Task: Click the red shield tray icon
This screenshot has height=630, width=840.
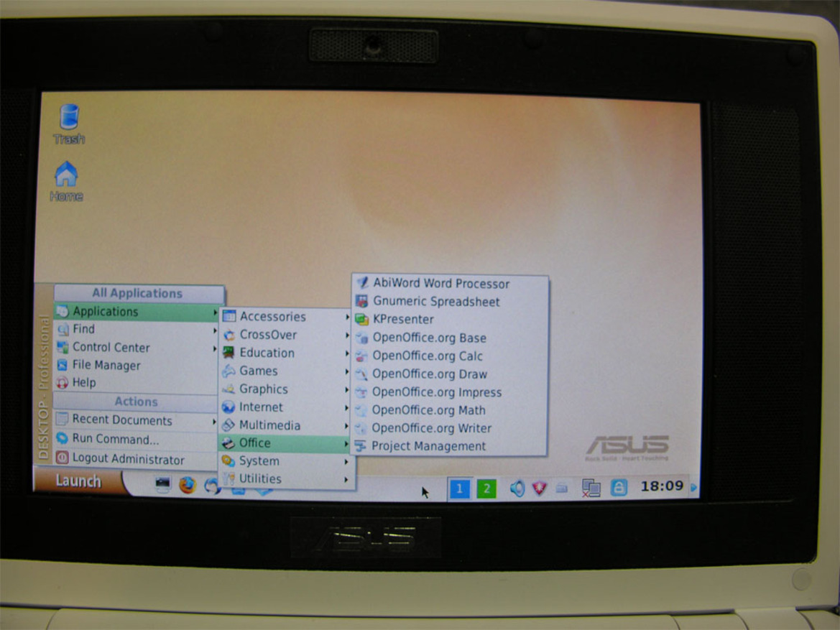Action: (540, 488)
